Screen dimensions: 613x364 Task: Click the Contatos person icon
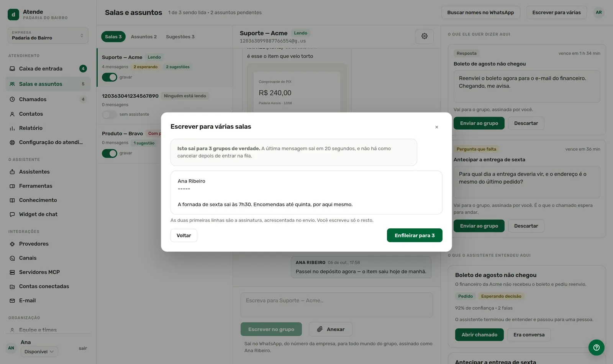click(12, 114)
